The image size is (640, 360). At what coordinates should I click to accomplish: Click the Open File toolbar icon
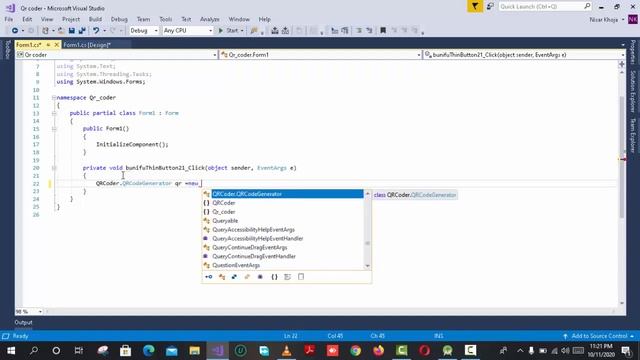(60, 31)
